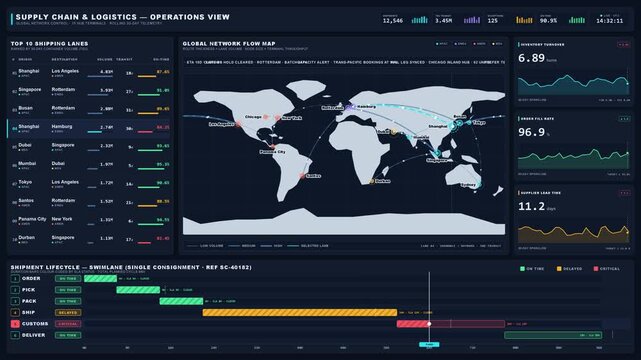The width and height of the screenshot is (641, 360).
Task: Click the Critical red legend swatch
Action: pos(596,269)
